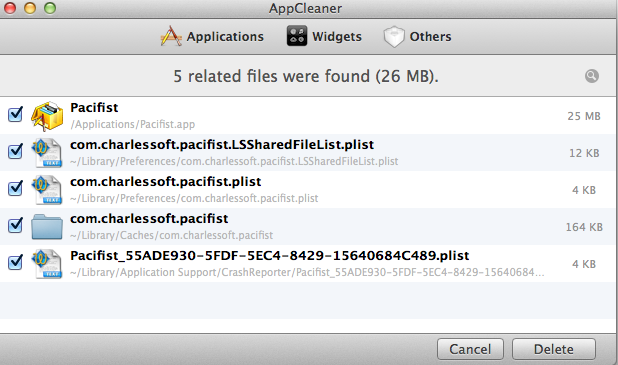Switch to the Others tab
The image size is (618, 365).
point(417,37)
